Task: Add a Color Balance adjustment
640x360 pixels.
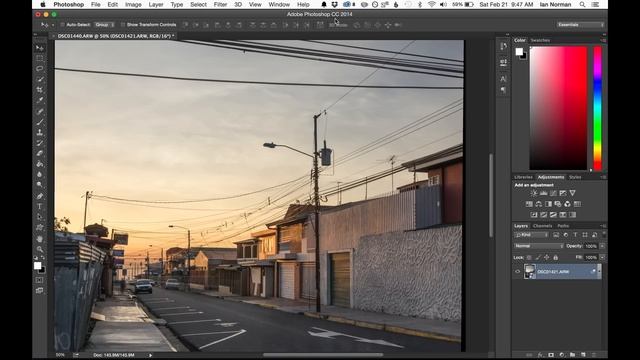Action: tap(539, 204)
